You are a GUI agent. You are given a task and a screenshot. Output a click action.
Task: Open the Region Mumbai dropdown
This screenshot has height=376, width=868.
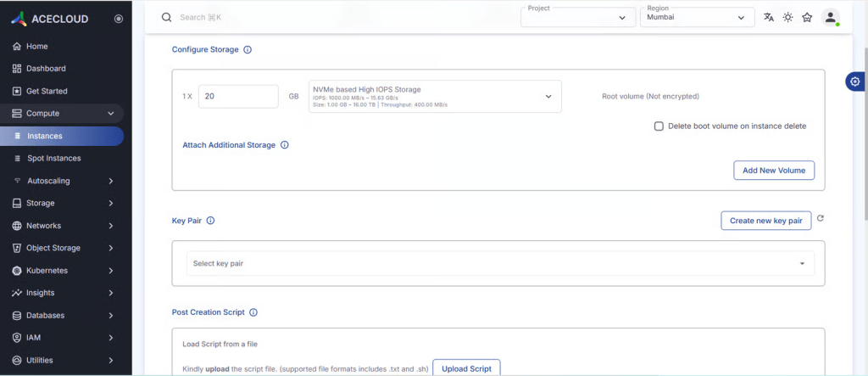click(696, 17)
